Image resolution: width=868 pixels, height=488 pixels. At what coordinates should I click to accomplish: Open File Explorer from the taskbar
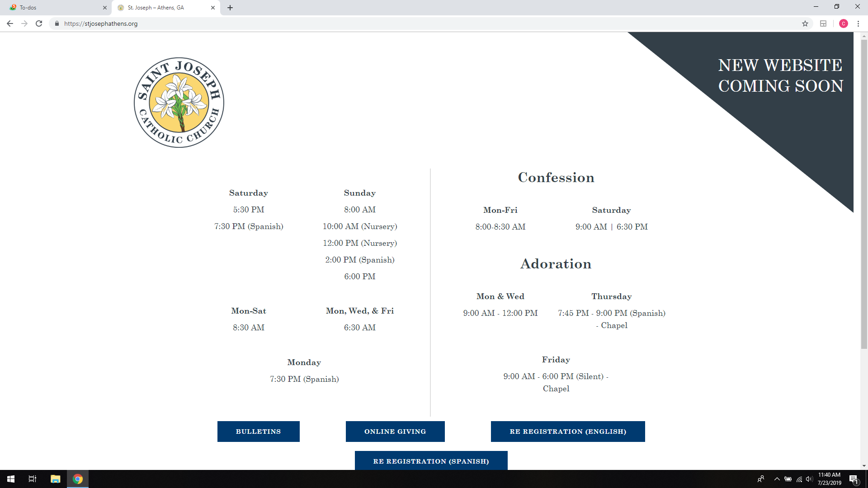click(55, 479)
